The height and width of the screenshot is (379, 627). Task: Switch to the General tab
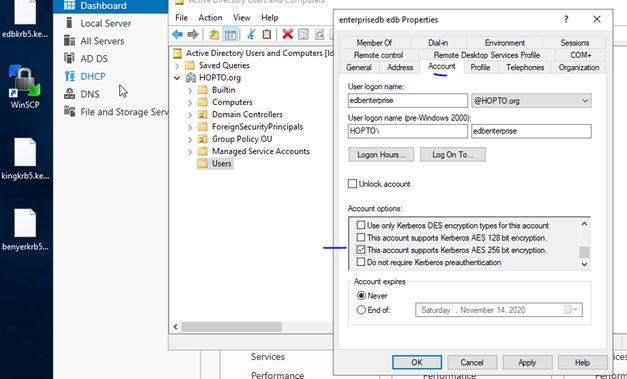359,68
